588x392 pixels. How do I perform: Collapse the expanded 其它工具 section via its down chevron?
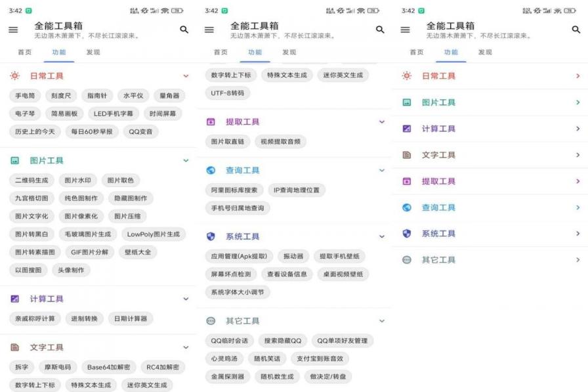(x=382, y=320)
